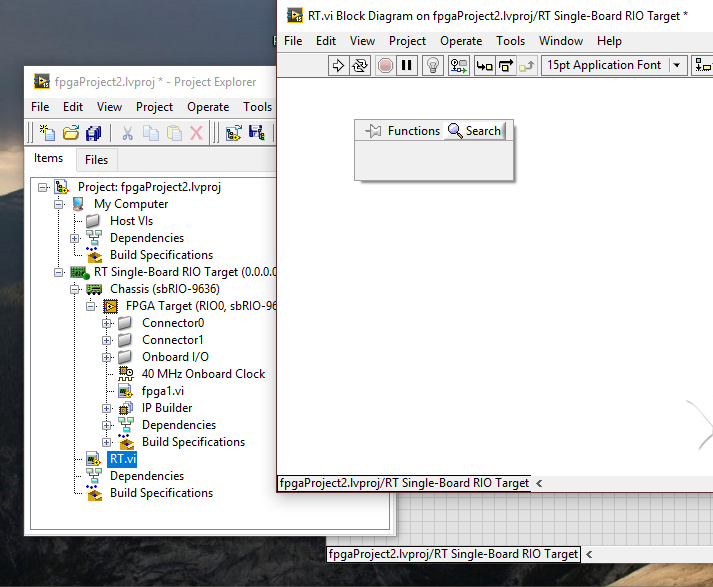The height and width of the screenshot is (587, 713).
Task: Collapse the My Computer node
Action: tap(59, 204)
